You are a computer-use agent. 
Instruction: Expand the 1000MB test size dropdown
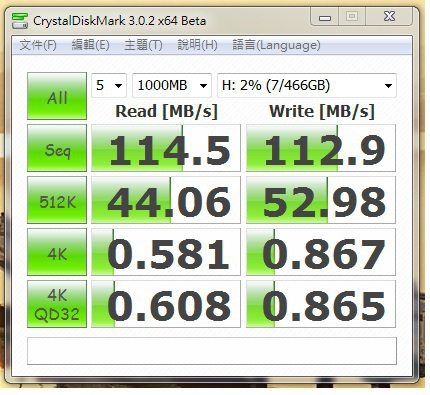[x=172, y=85]
